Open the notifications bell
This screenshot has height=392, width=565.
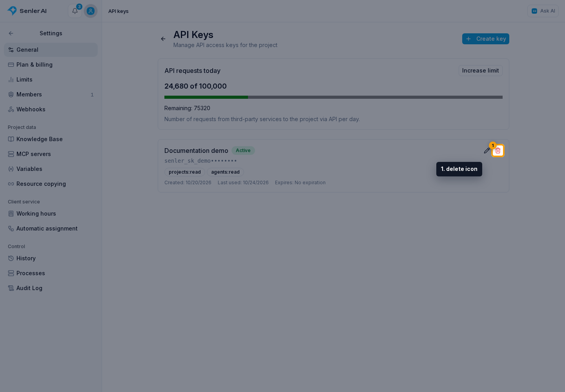(x=75, y=11)
